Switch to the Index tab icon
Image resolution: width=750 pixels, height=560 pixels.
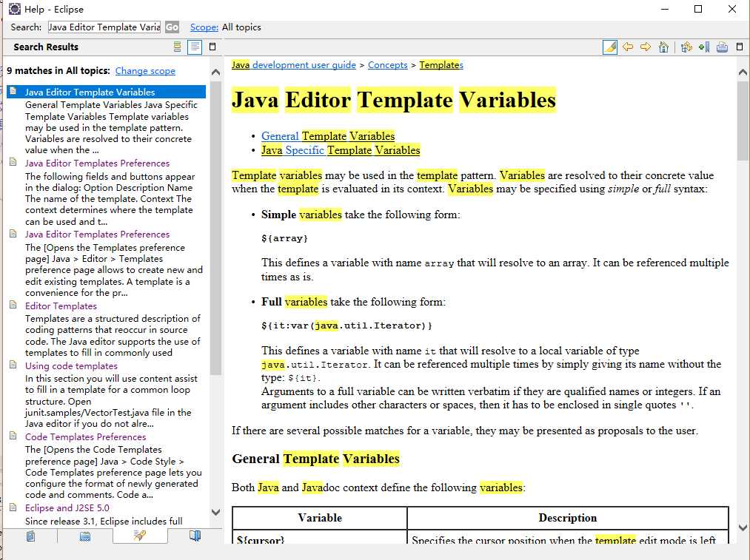[x=85, y=536]
